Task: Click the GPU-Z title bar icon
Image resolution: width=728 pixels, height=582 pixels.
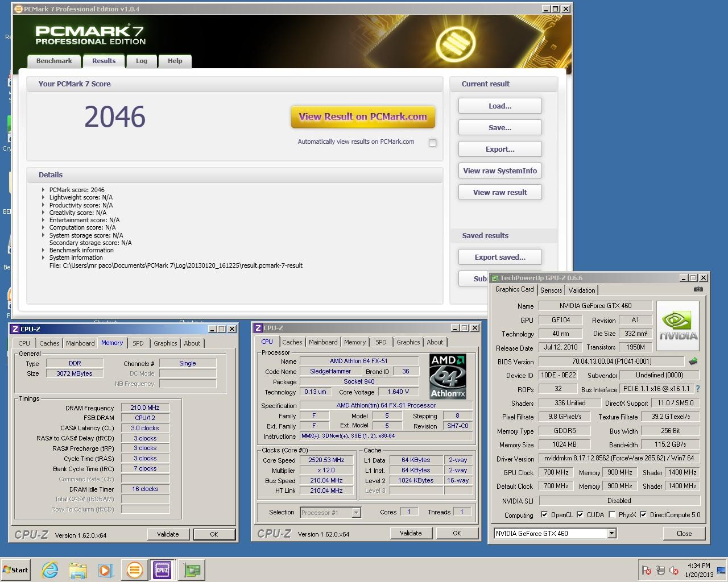Action: coord(495,278)
